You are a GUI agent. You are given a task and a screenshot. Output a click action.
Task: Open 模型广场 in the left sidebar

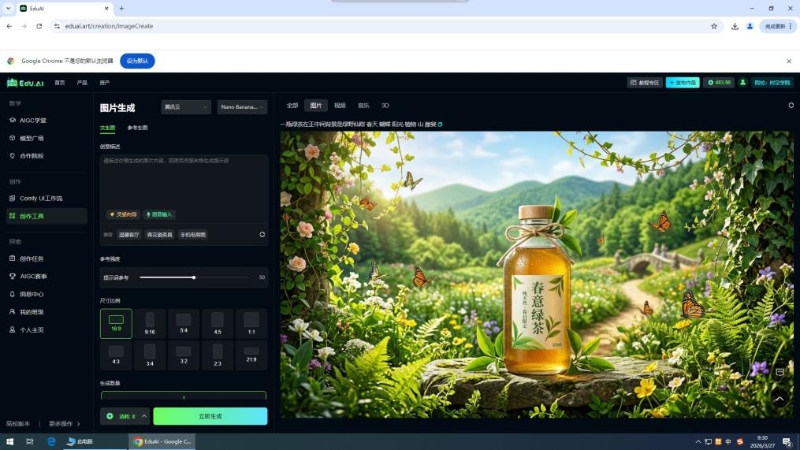tap(32, 138)
